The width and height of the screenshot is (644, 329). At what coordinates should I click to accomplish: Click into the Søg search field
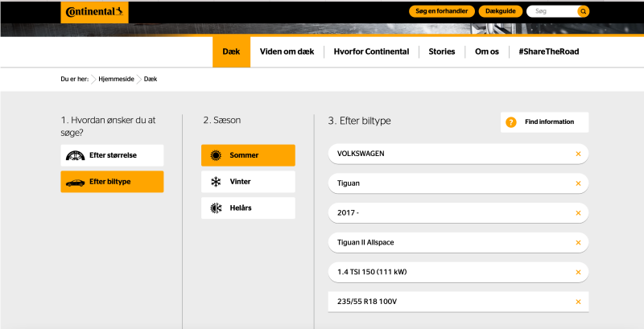point(552,11)
